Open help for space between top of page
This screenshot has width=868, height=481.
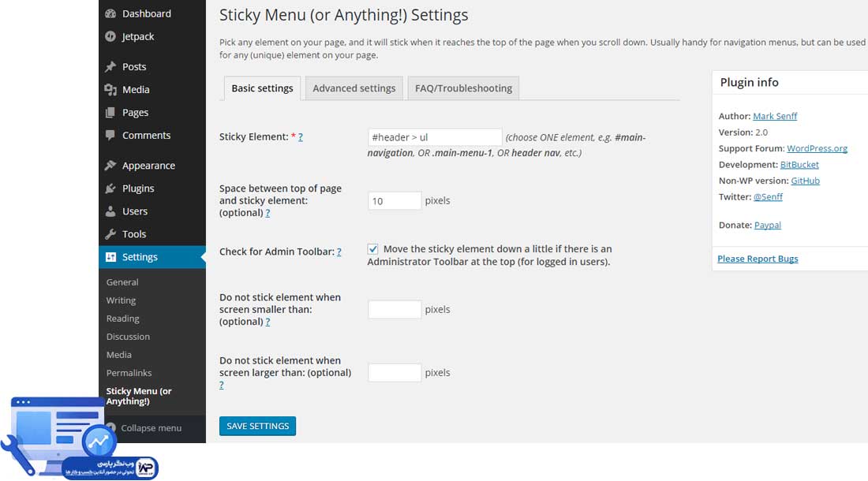[268, 213]
